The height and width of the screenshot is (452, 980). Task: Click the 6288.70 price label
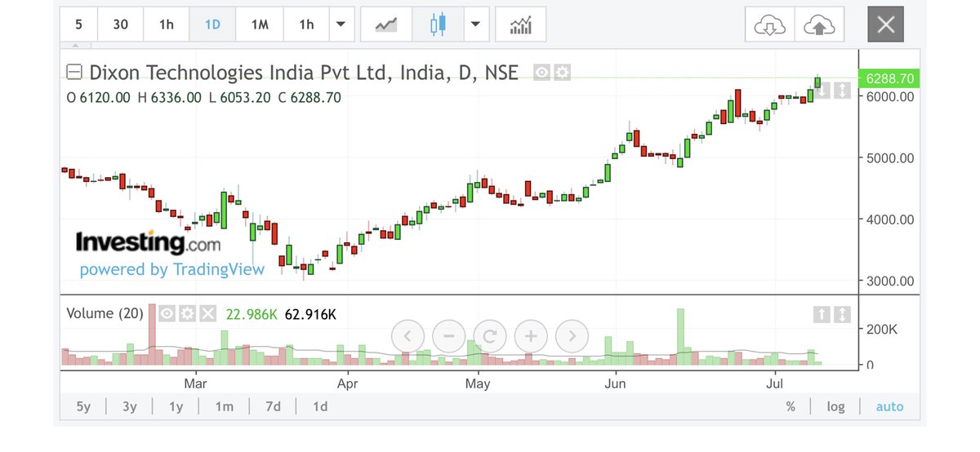[x=889, y=78]
